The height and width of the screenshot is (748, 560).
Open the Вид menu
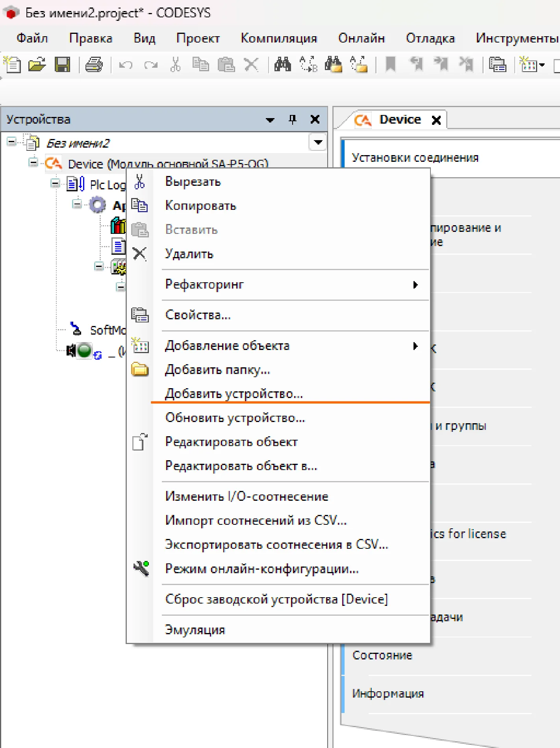[145, 38]
